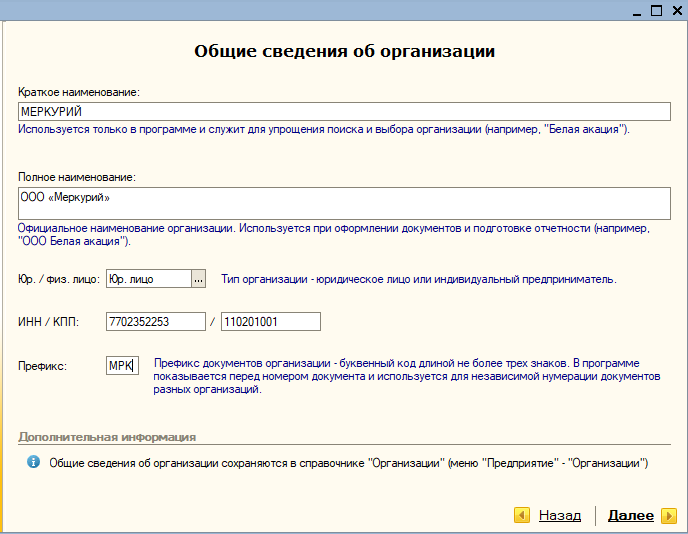Click the Юр. лицо type field
The height and width of the screenshot is (534, 688).
point(149,279)
